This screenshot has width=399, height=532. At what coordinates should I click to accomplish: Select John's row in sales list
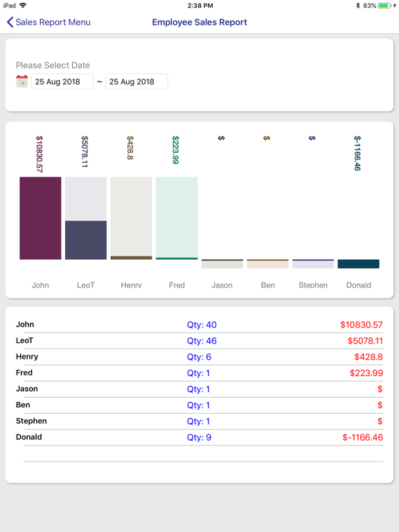tap(199, 325)
